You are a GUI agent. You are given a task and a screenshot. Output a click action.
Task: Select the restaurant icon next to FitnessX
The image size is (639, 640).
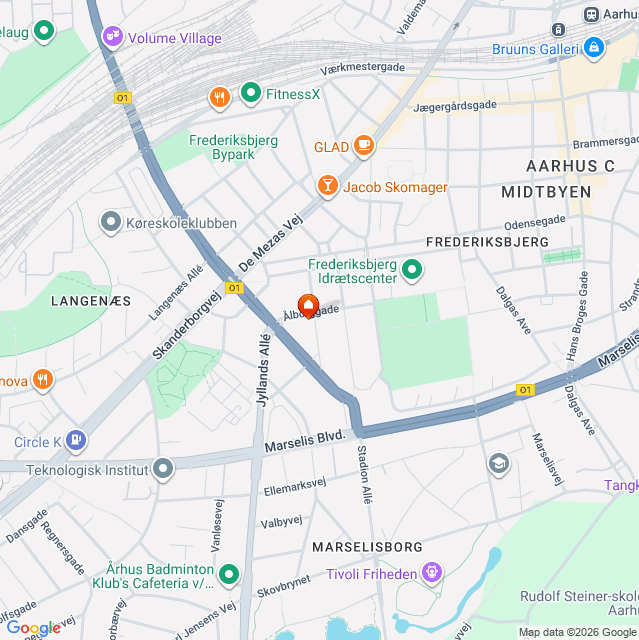pos(220,98)
